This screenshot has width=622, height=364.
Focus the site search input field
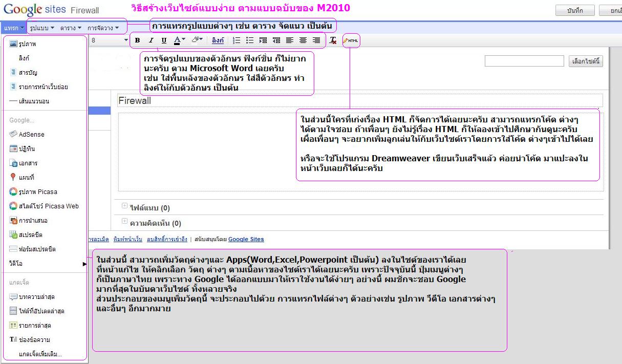coord(525,61)
